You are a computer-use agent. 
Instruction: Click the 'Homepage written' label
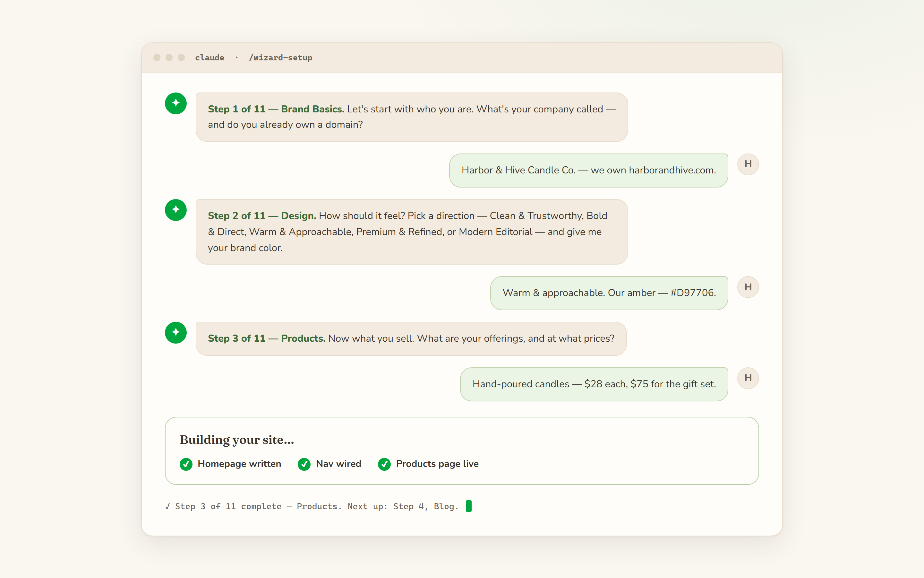click(x=239, y=464)
